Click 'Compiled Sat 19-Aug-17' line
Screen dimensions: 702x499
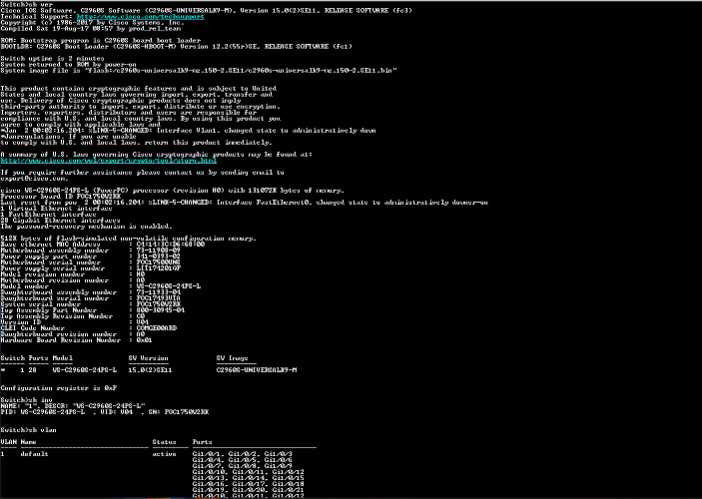[x=90, y=29]
